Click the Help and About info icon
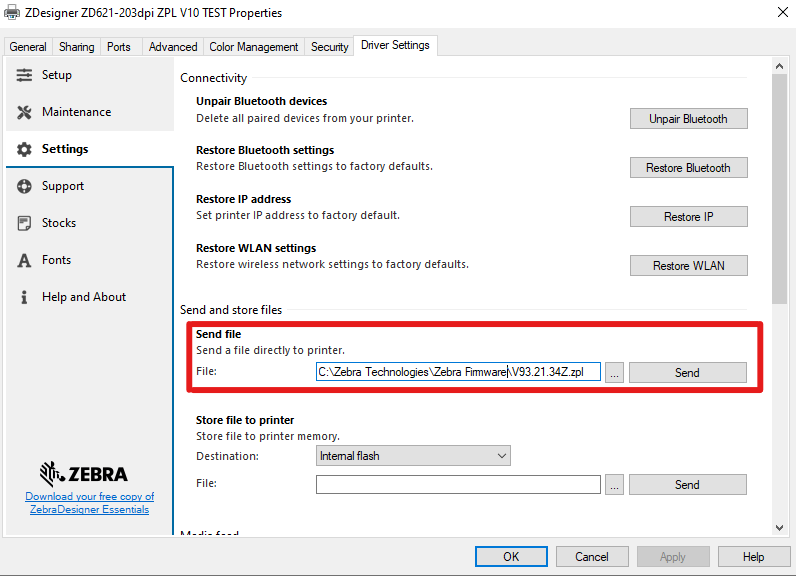Image resolution: width=796 pixels, height=576 pixels. coord(24,297)
